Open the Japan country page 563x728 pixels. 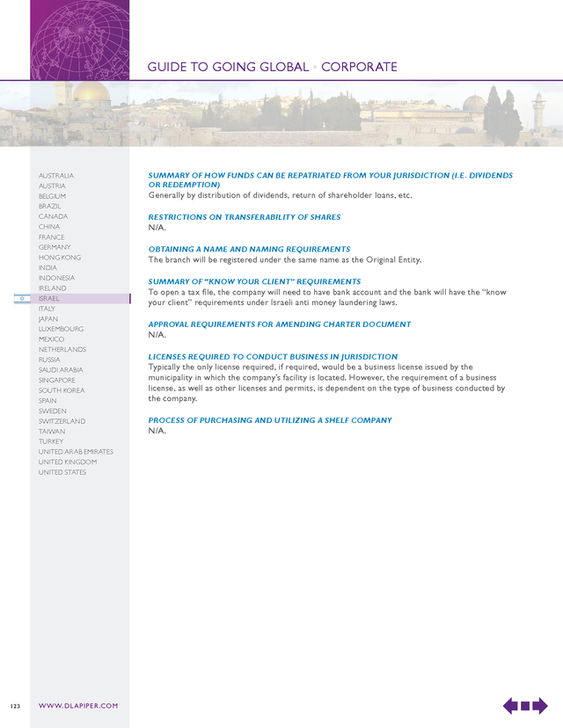(48, 318)
